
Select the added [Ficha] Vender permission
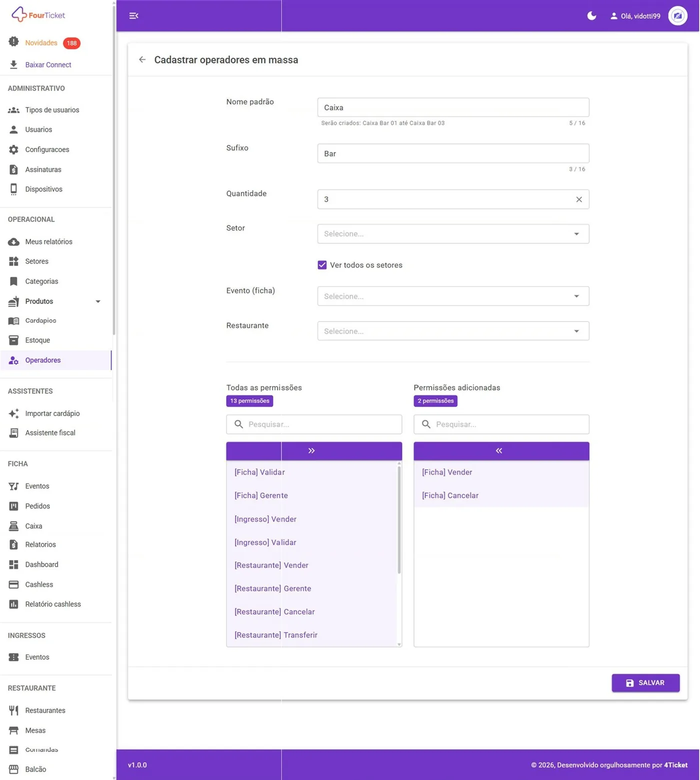coord(501,472)
